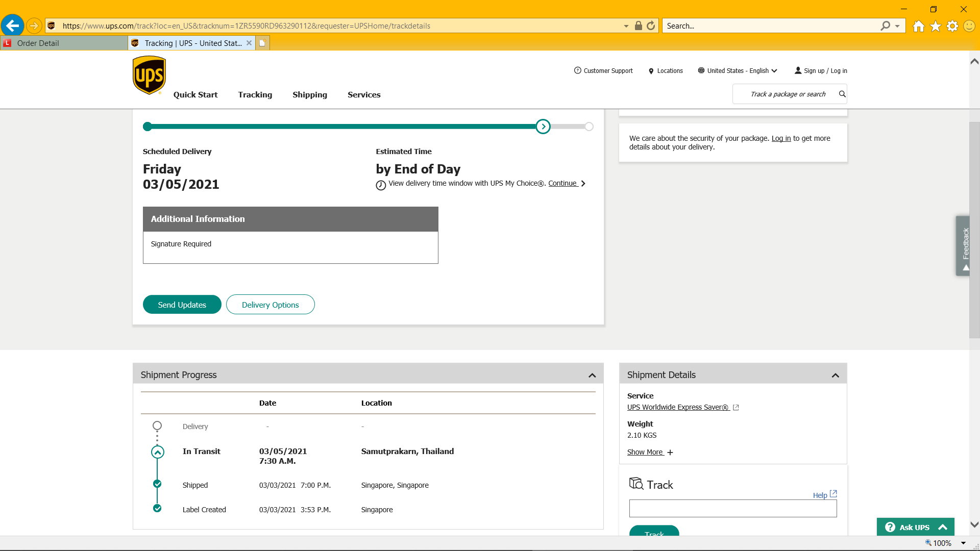Click the Delivery status empty circle
The image size is (980, 551).
coord(157,425)
